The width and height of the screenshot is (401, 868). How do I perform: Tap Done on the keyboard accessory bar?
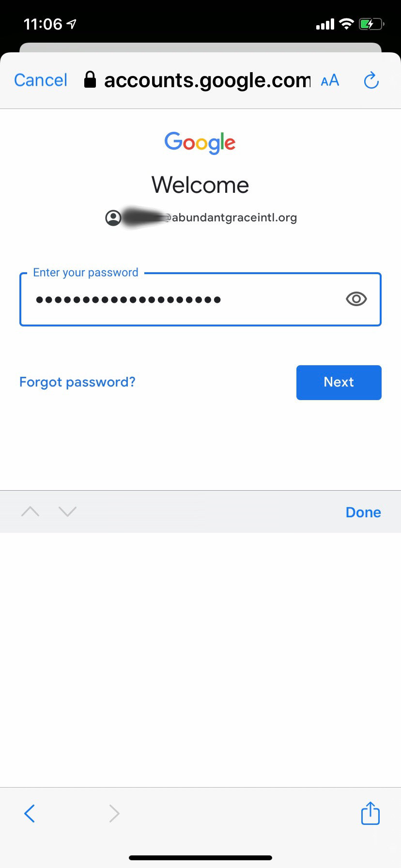pos(363,512)
